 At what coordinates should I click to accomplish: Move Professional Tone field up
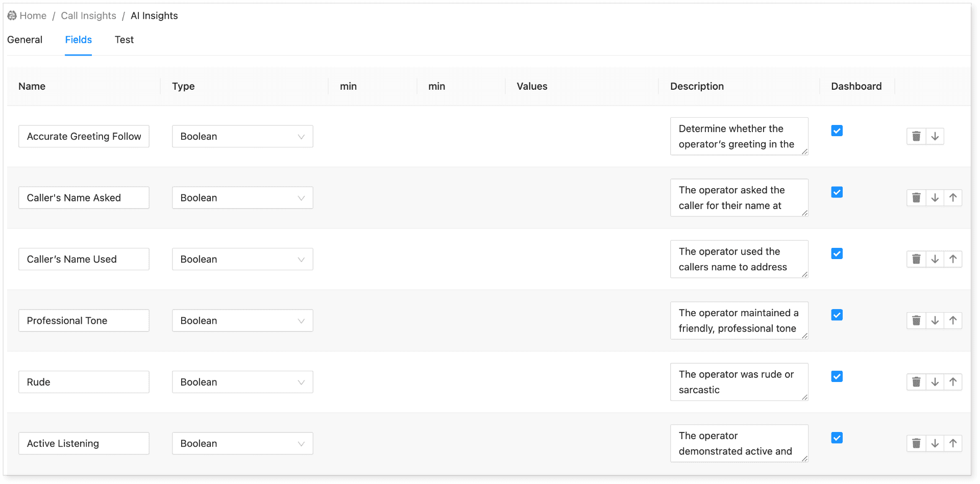tap(953, 320)
